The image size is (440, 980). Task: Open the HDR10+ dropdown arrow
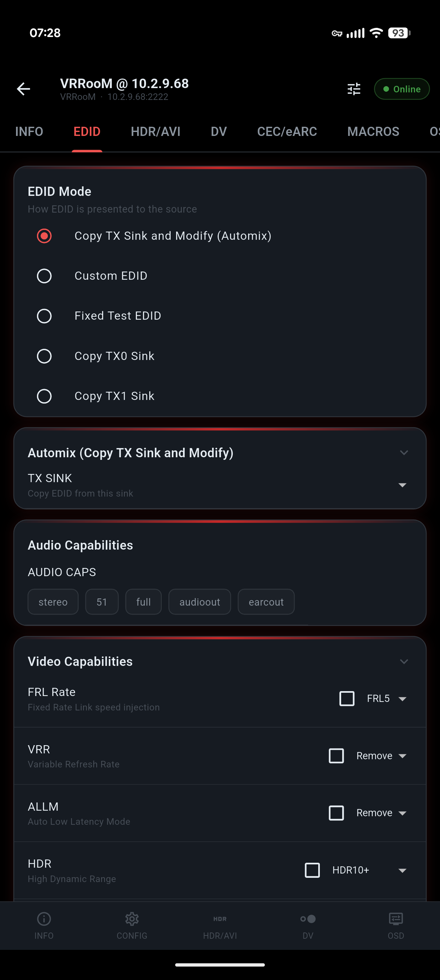(x=402, y=870)
